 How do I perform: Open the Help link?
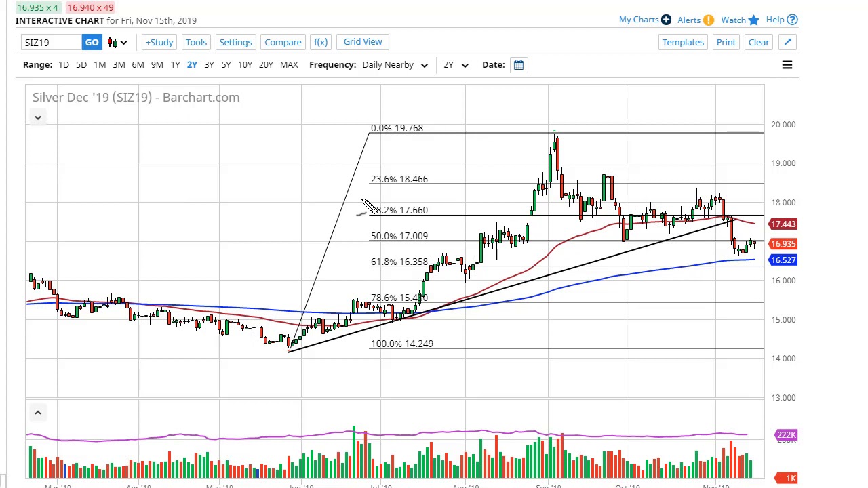[775, 20]
